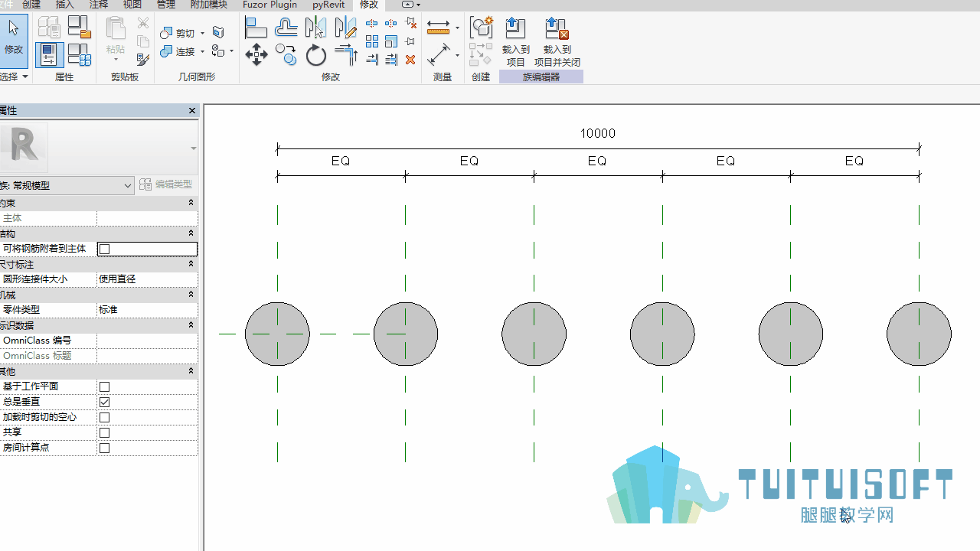980x551 pixels.
Task: Select the Copy tool icon
Action: coord(286,54)
